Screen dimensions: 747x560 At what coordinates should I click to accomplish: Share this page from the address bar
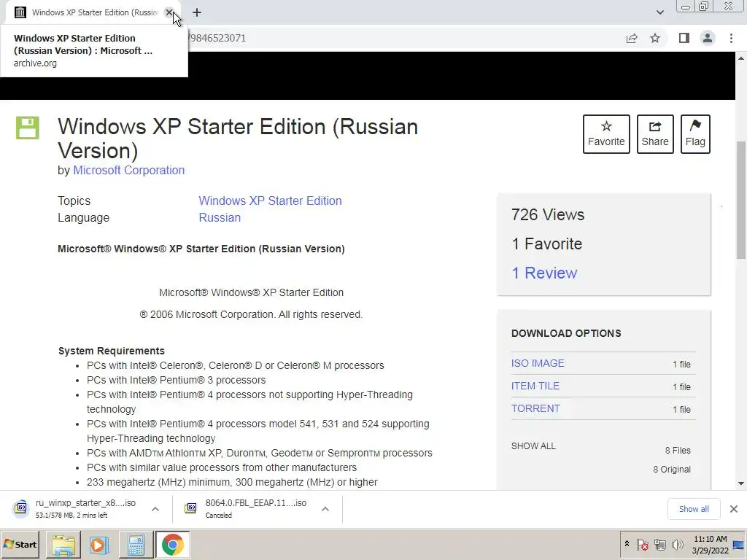point(632,38)
